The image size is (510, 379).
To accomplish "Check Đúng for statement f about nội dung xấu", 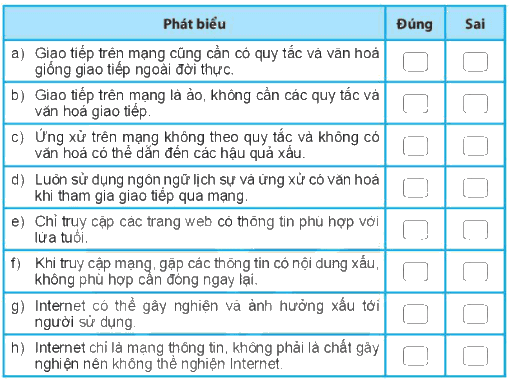I will [x=415, y=272].
